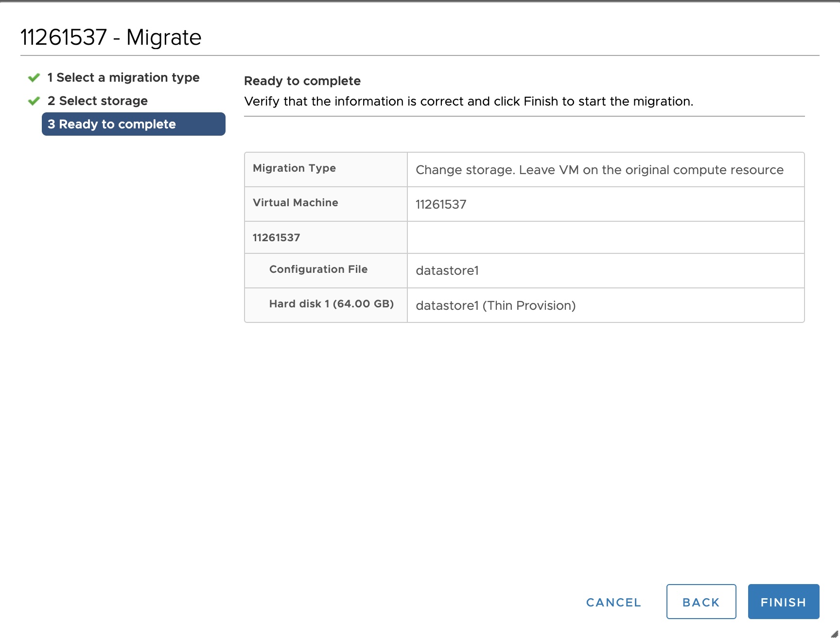
Task: Click the Change storage migration type description
Action: coord(599,170)
